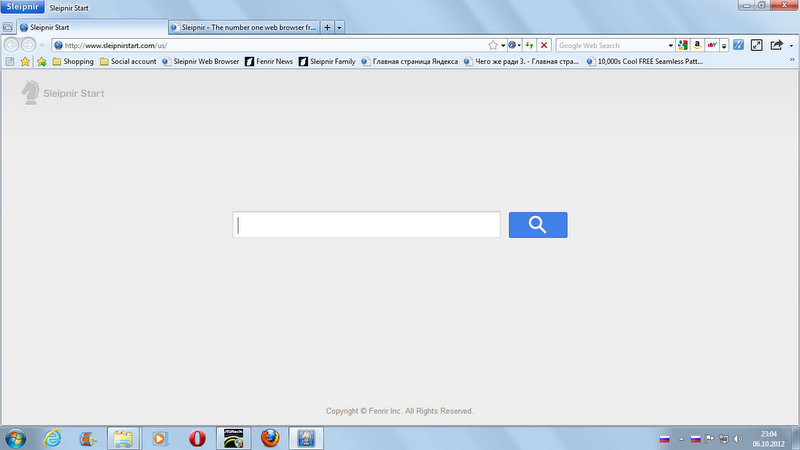
Task: Stop loading with red X icon
Action: [x=544, y=45]
